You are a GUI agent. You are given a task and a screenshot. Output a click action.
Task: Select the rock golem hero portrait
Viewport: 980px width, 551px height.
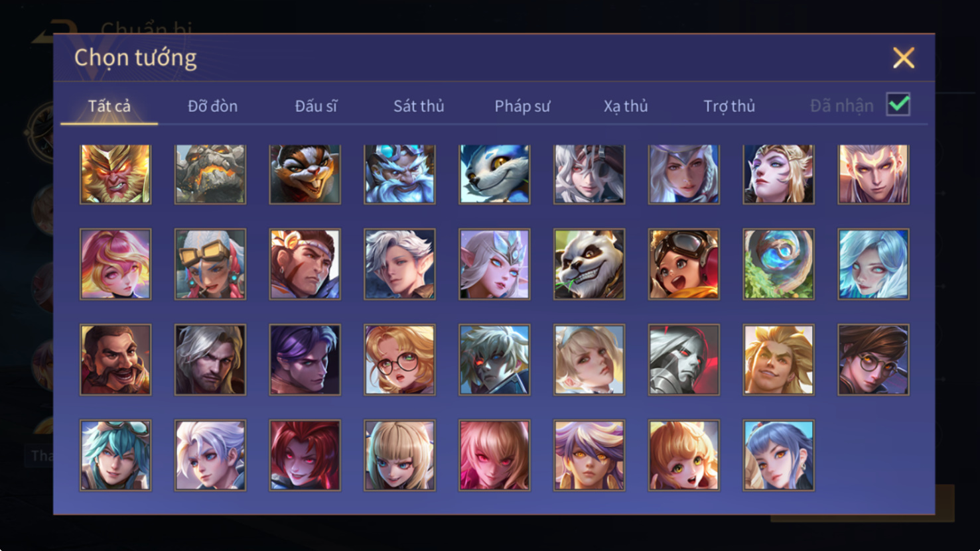[210, 174]
